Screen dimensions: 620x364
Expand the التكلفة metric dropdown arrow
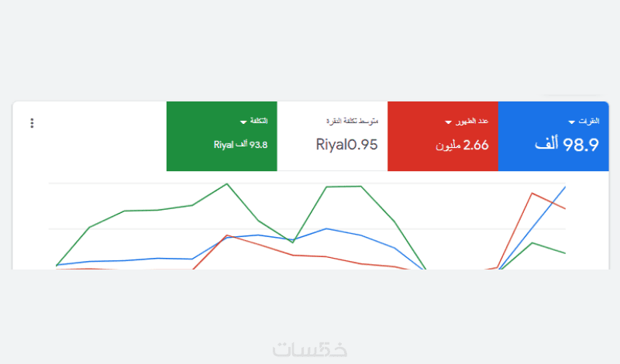[243, 122]
